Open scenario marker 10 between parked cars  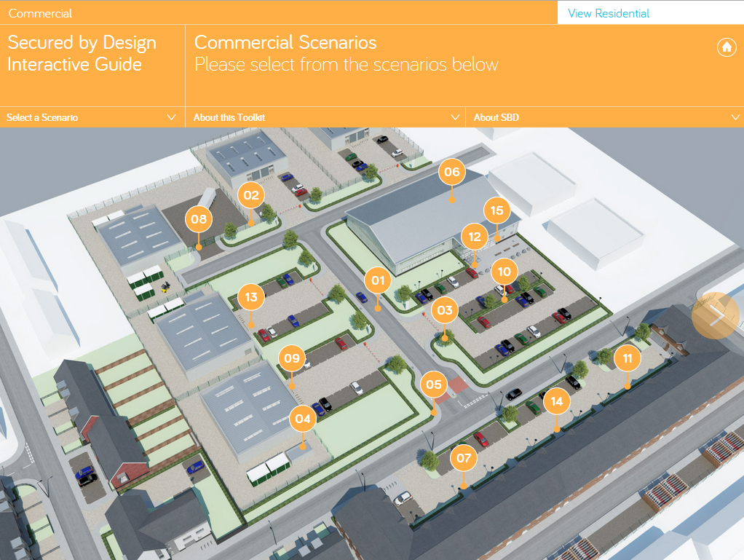pos(504,272)
